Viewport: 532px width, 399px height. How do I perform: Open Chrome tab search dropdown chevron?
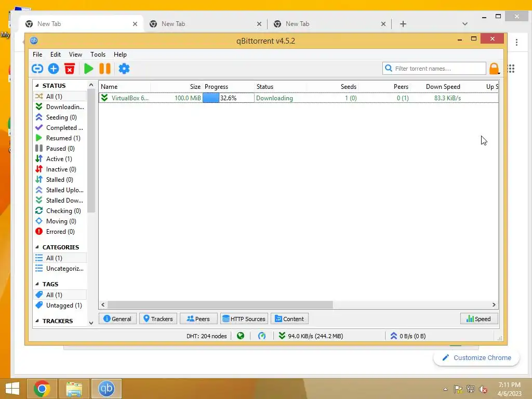pos(465,24)
